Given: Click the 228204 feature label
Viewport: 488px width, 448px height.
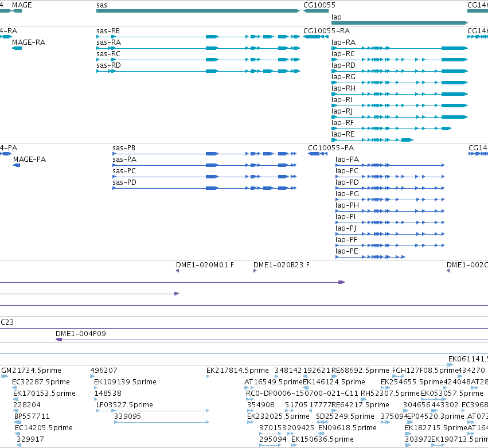Looking at the screenshot, I should coord(27,405).
